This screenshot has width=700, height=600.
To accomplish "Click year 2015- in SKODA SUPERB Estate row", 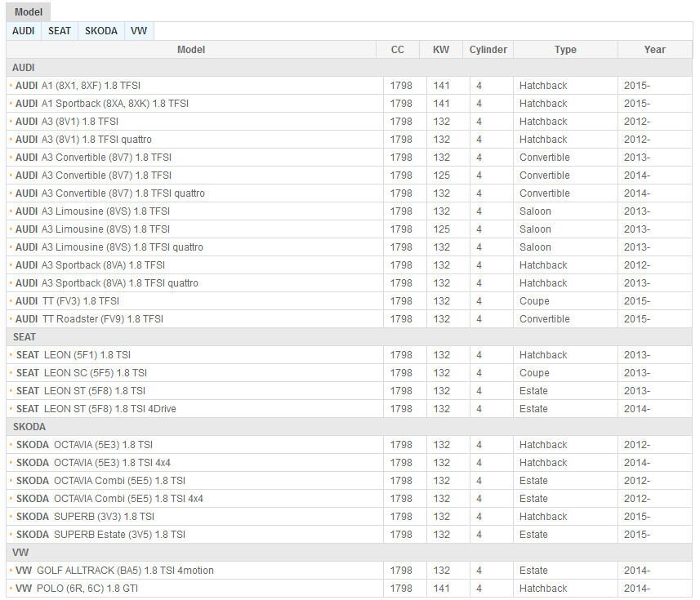I will click(x=637, y=535).
